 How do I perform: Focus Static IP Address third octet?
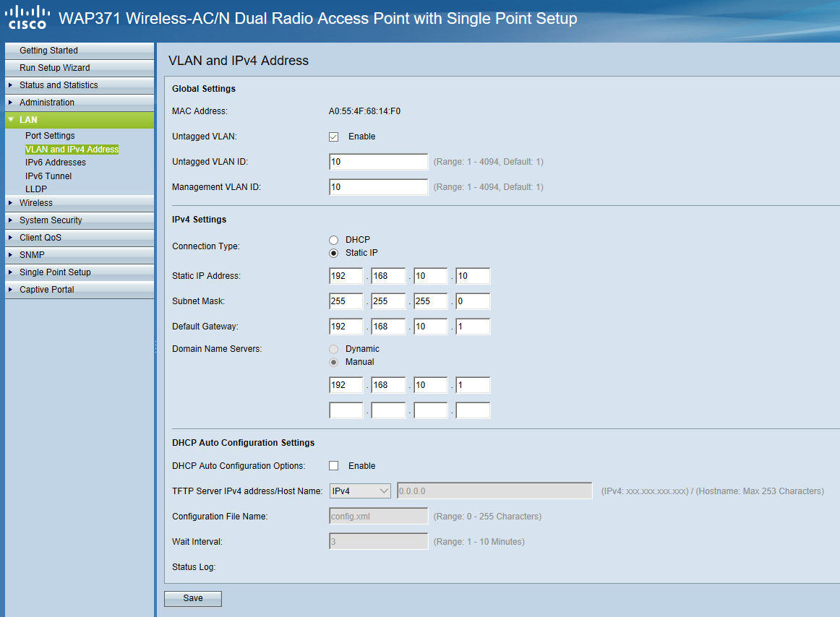click(431, 276)
